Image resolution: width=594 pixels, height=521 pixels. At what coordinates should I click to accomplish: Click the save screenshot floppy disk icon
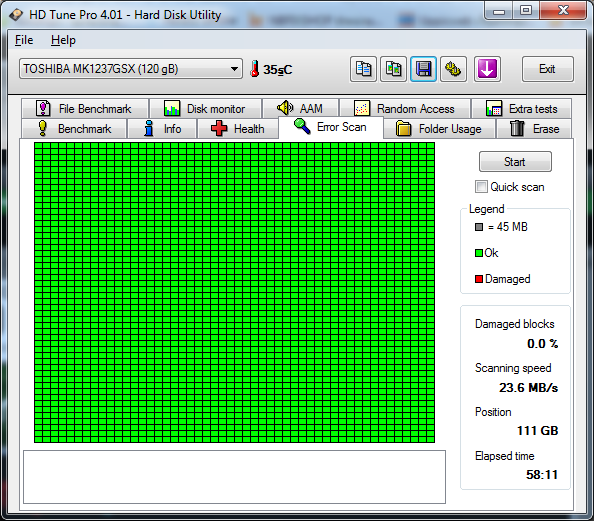[423, 69]
